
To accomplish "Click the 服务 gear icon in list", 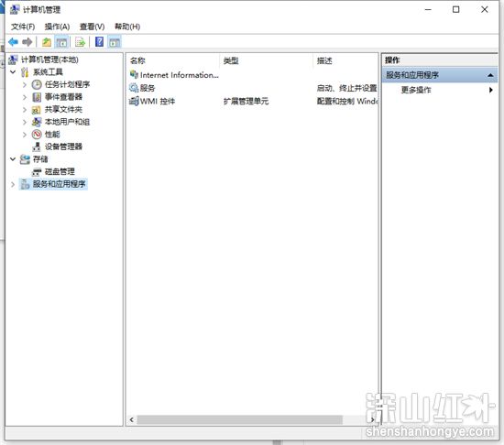I will tap(134, 88).
